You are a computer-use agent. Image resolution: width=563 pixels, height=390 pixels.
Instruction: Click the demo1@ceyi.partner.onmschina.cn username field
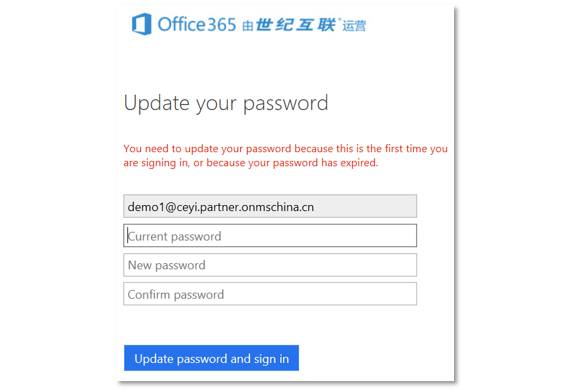[270, 206]
